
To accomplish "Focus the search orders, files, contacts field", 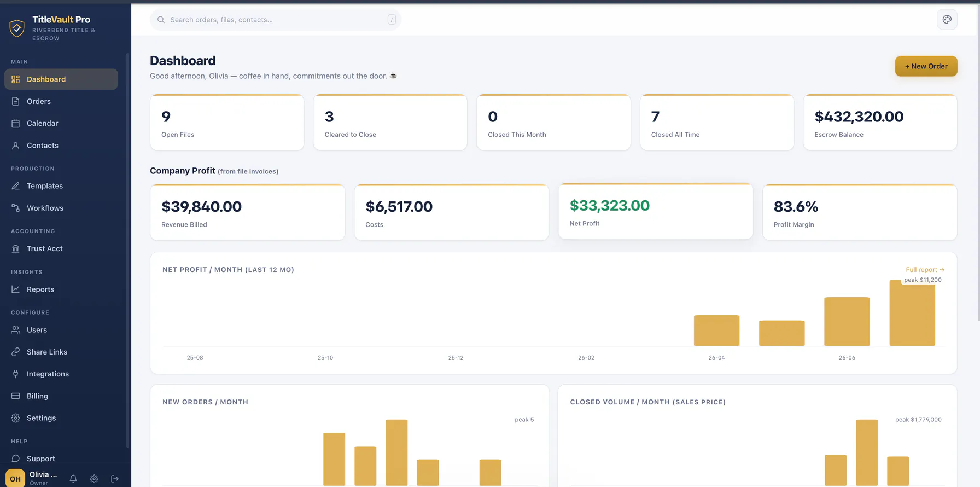I will (276, 20).
